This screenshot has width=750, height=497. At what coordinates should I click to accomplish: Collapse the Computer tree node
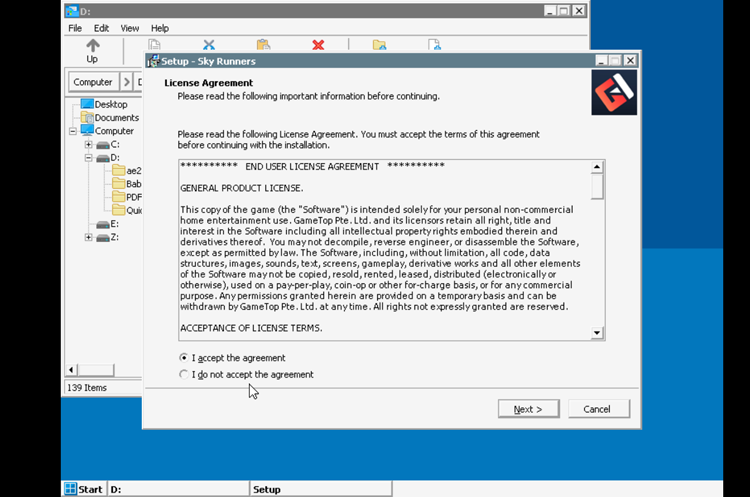[x=73, y=131]
